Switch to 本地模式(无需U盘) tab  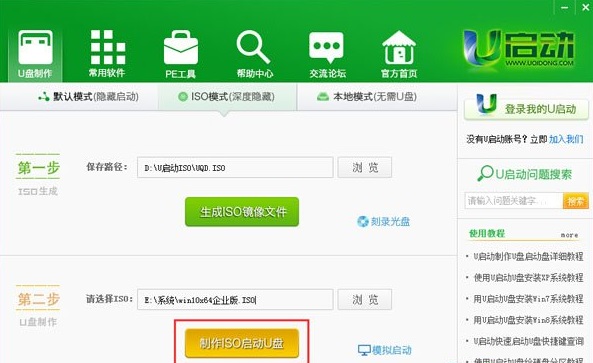tap(368, 97)
